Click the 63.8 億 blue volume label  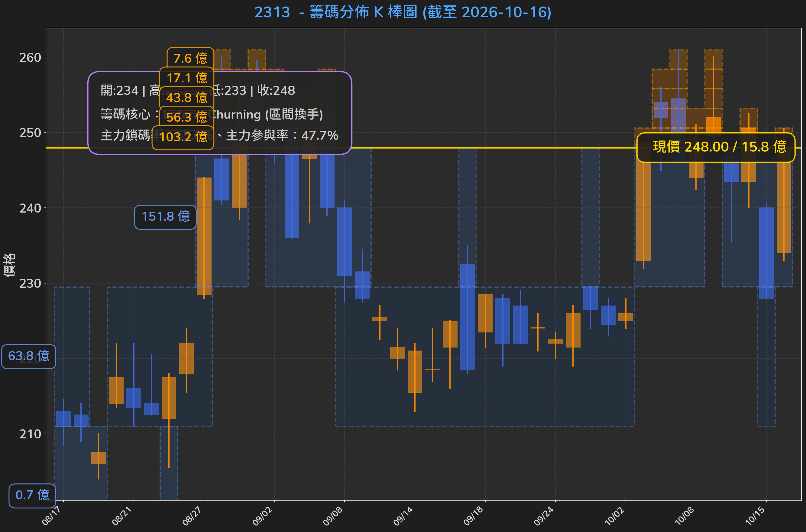pyautogui.click(x=28, y=356)
